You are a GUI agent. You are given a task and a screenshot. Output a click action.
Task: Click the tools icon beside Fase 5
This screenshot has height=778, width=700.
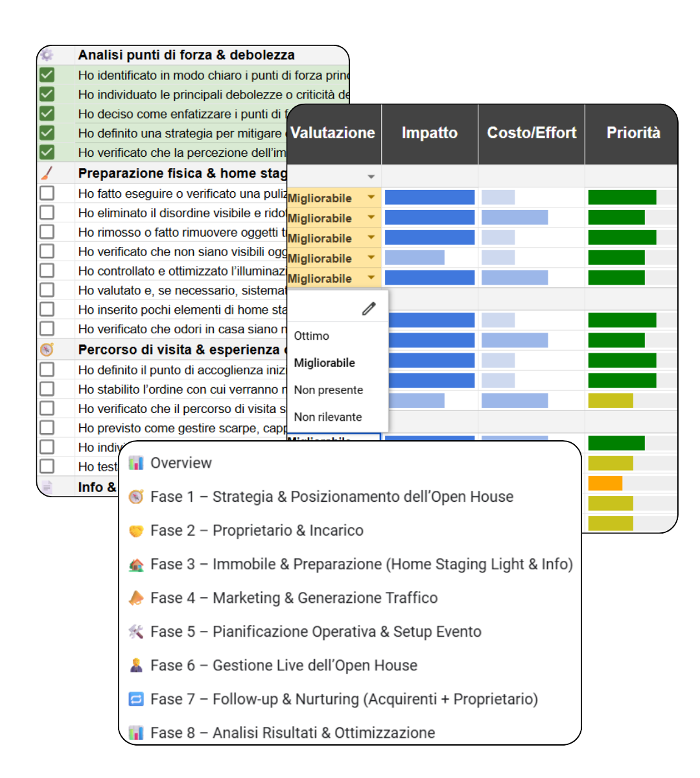[x=136, y=632]
